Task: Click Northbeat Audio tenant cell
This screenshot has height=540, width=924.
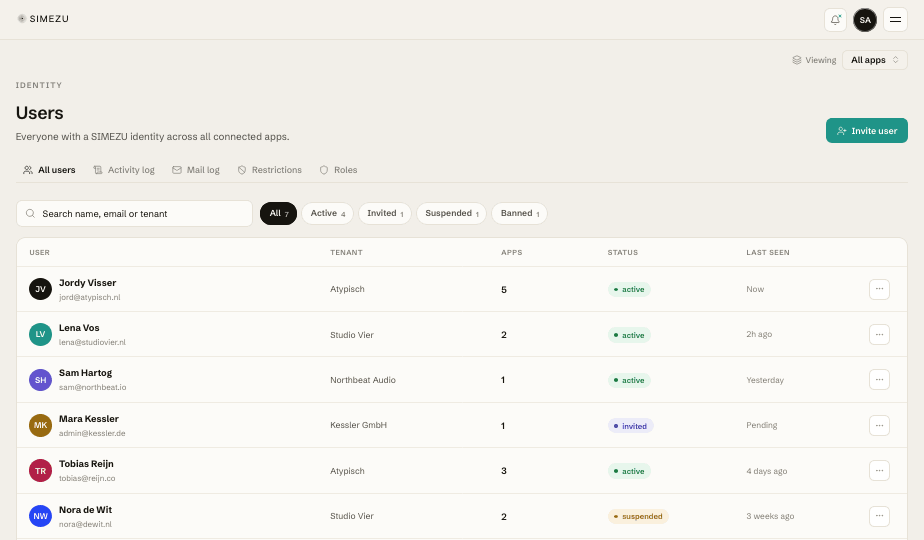Action: (x=362, y=380)
